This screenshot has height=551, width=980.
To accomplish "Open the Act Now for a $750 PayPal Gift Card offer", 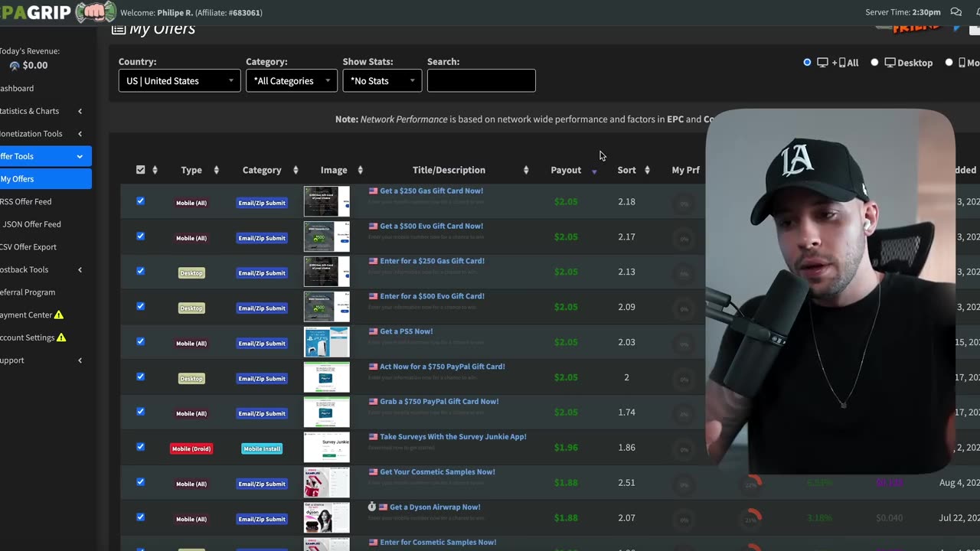I will (443, 367).
